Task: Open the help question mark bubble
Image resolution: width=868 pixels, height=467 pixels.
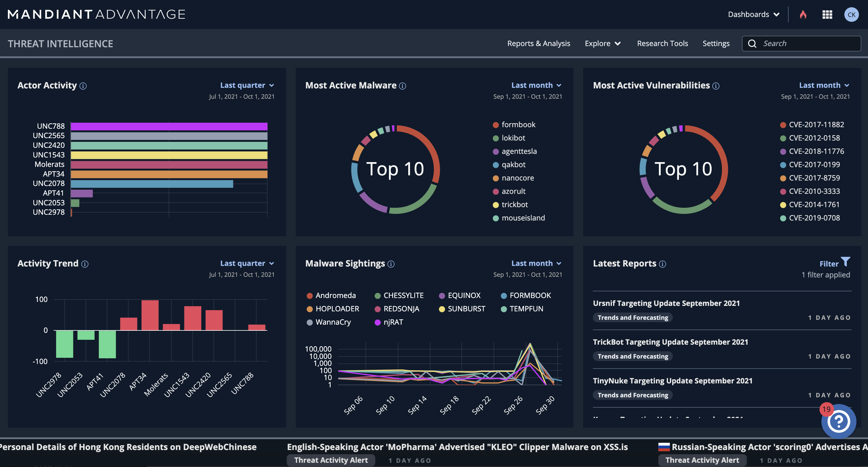Action: tap(838, 421)
